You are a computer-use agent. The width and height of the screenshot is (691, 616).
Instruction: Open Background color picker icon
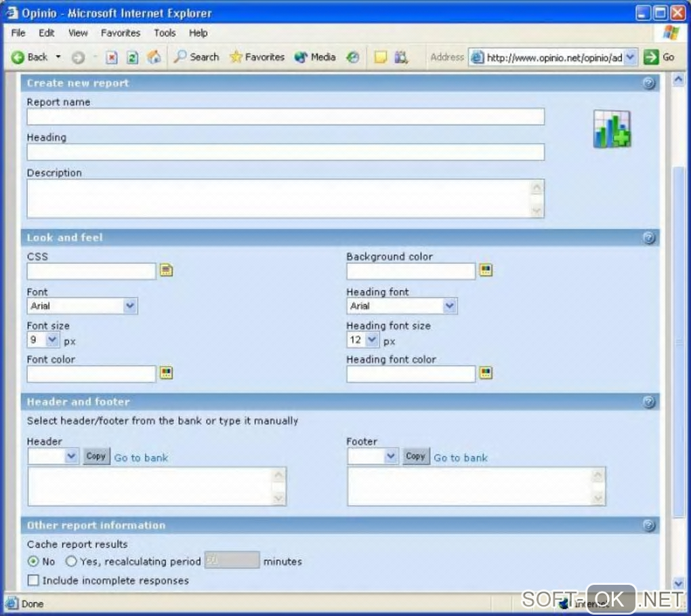(486, 270)
